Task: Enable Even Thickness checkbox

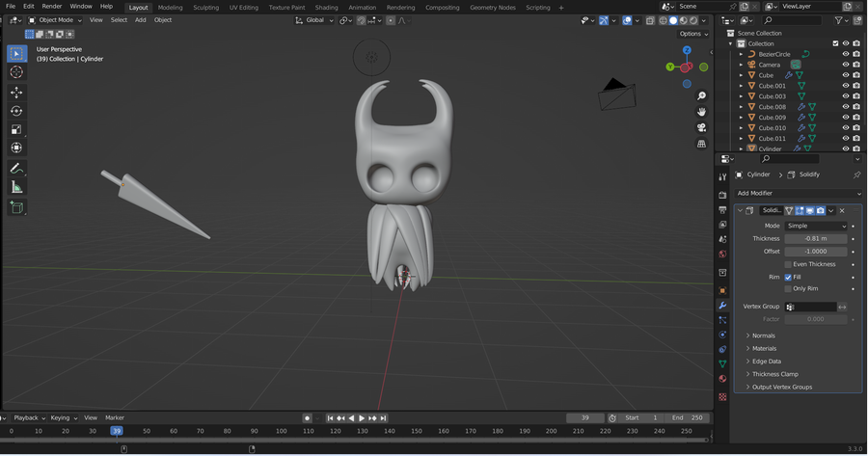Action: click(788, 264)
